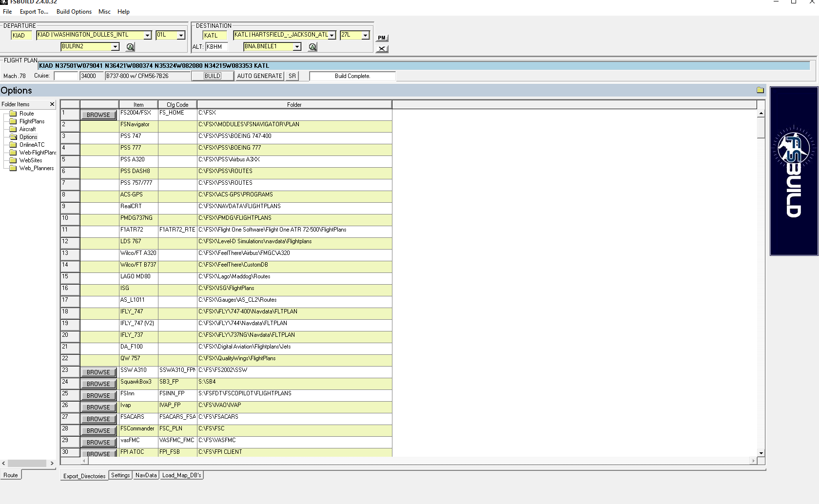The image size is (819, 504).
Task: Click BROWSE for the SquawkBox3 row
Action: click(98, 384)
